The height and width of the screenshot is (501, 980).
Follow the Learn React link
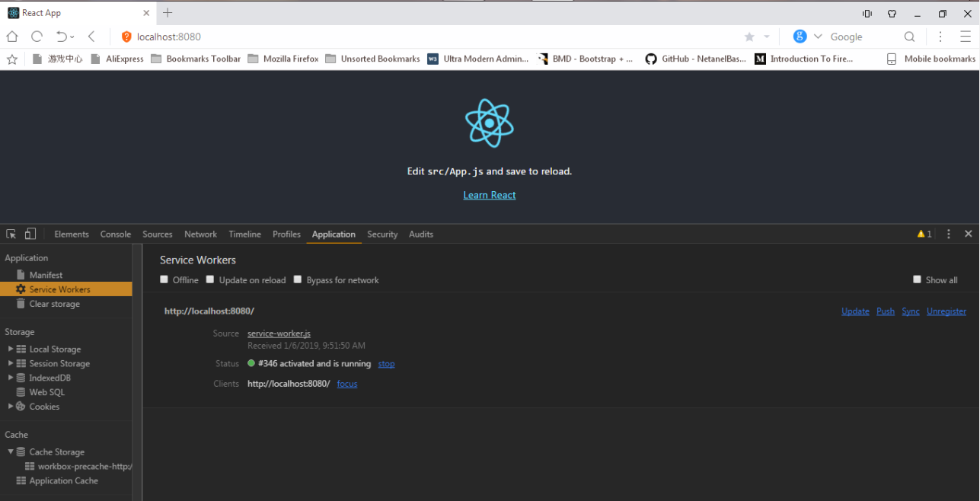click(490, 195)
